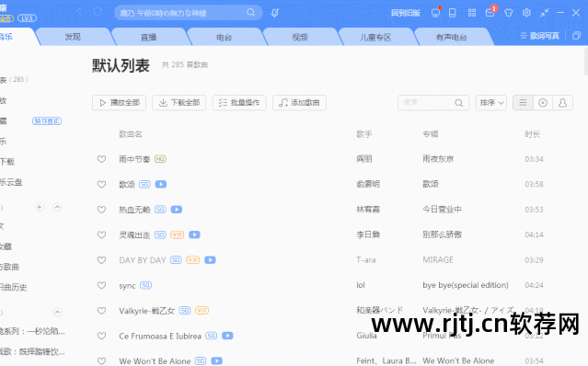
Task: Like the song 热血无赖
Action: coord(101,210)
